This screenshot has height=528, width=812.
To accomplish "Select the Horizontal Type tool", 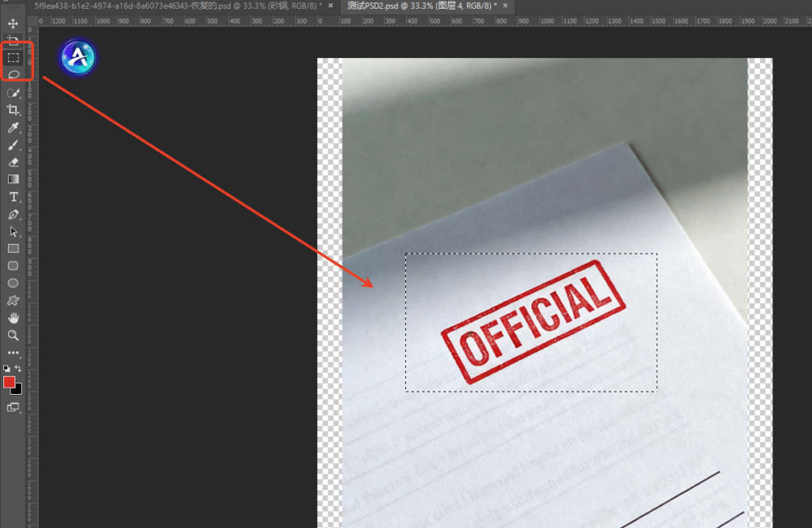I will pyautogui.click(x=13, y=197).
